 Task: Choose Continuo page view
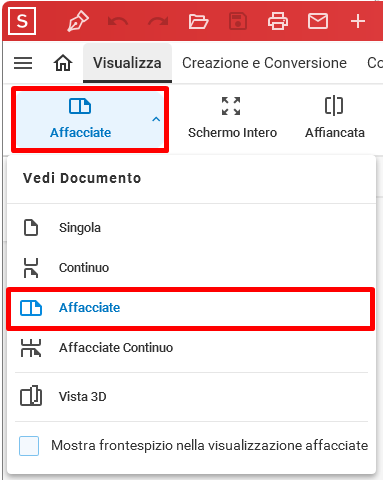pos(191,268)
